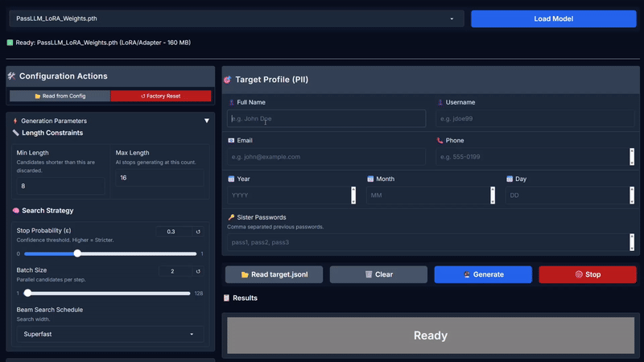Click the Email input field
This screenshot has height=362, width=644.
tap(326, 157)
